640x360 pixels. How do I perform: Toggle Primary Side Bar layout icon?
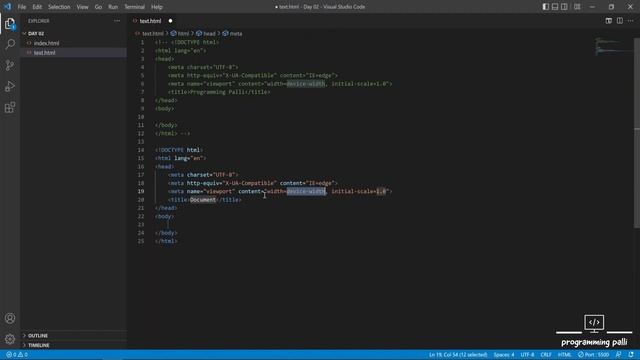pyautogui.click(x=546, y=7)
